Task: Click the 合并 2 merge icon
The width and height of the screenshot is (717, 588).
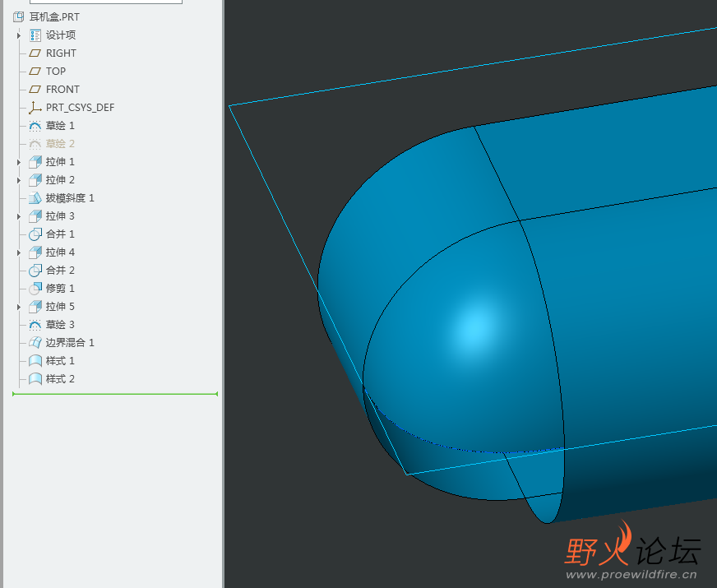Action: (x=35, y=271)
